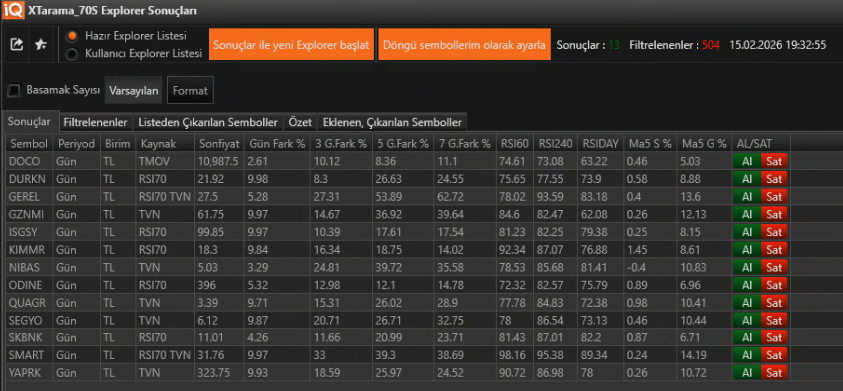Click the iQ application logo icon
843x391 pixels.
[12, 10]
